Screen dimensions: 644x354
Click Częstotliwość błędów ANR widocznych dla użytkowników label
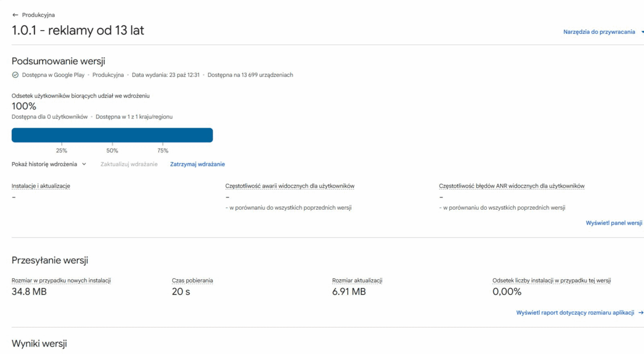click(x=511, y=186)
